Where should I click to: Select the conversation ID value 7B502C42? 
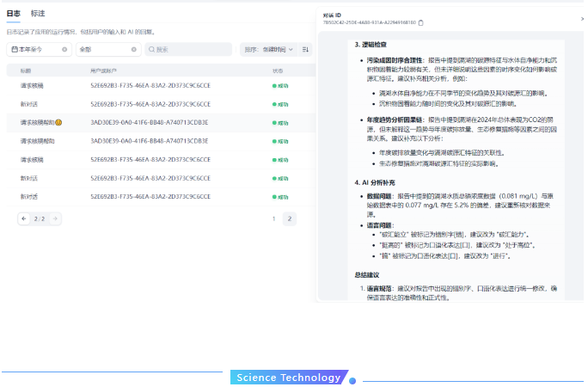(x=370, y=22)
